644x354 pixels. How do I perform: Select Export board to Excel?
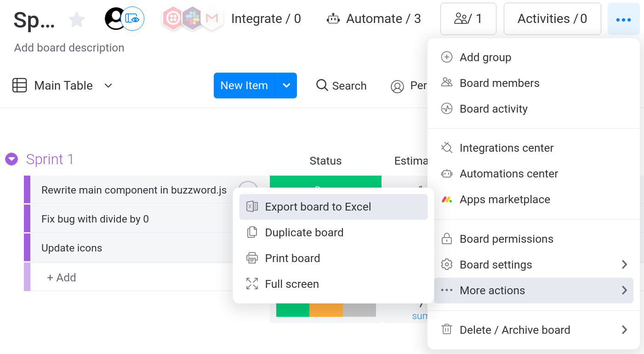click(x=333, y=206)
